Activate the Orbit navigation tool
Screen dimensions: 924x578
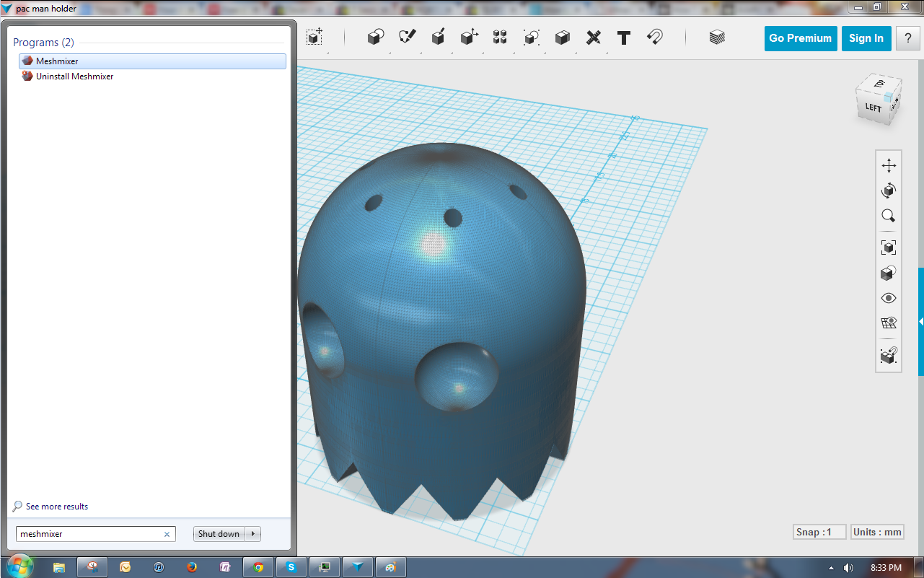(x=889, y=191)
